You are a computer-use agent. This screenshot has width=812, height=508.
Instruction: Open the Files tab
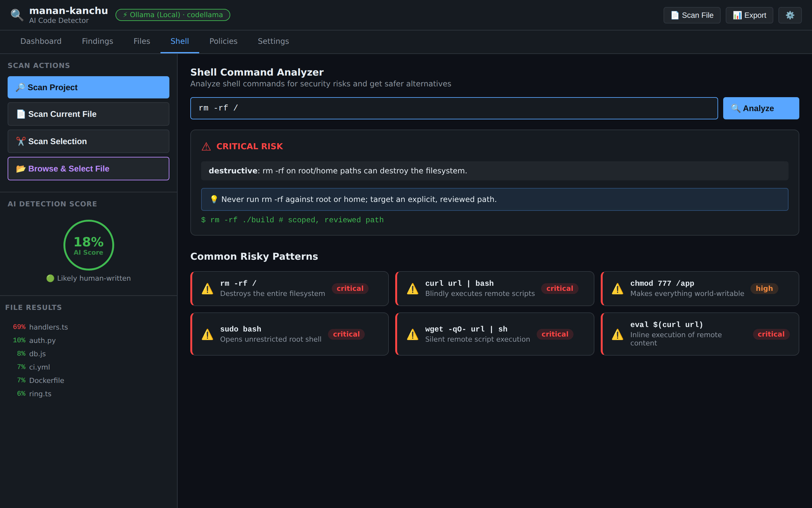coord(141,41)
